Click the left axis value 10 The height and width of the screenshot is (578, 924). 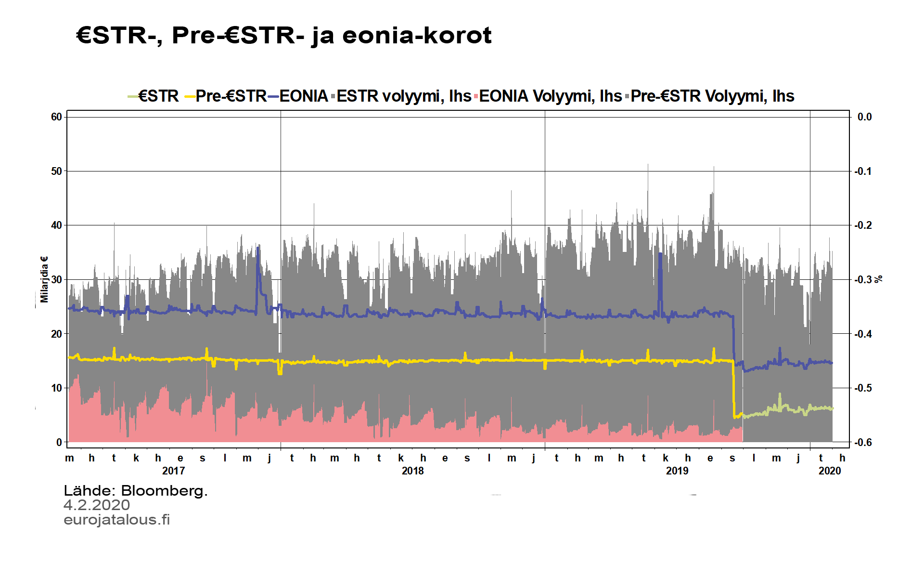(x=56, y=388)
